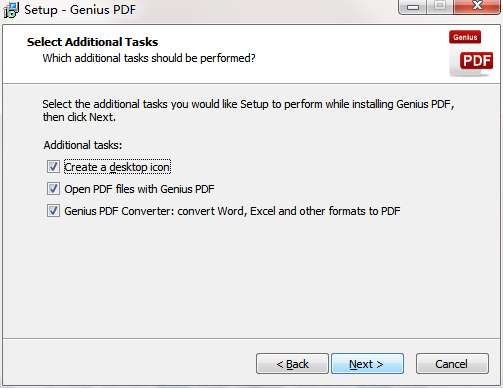Click the 'Open PDF files with Genius PDF' label

click(139, 189)
